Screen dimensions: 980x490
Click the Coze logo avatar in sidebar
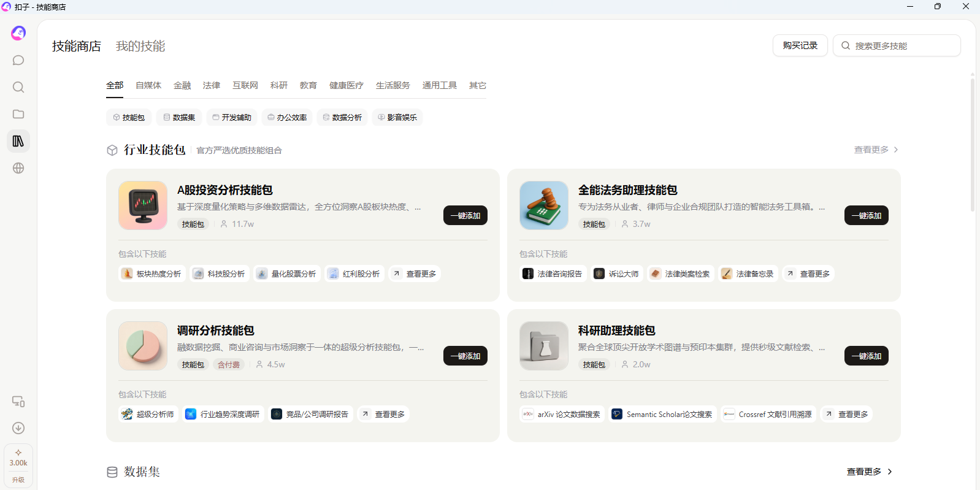pyautogui.click(x=18, y=33)
